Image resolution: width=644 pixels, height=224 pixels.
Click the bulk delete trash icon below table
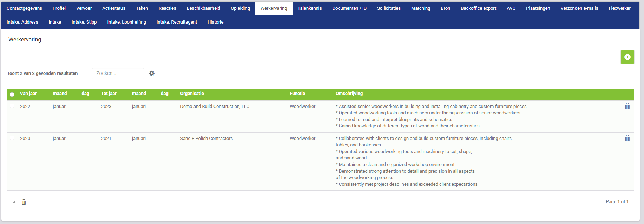click(24, 202)
